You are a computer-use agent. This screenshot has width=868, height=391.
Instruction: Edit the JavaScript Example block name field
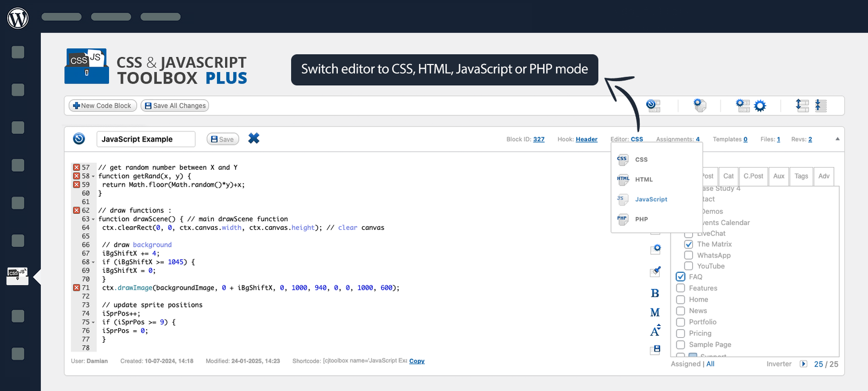[146, 139]
